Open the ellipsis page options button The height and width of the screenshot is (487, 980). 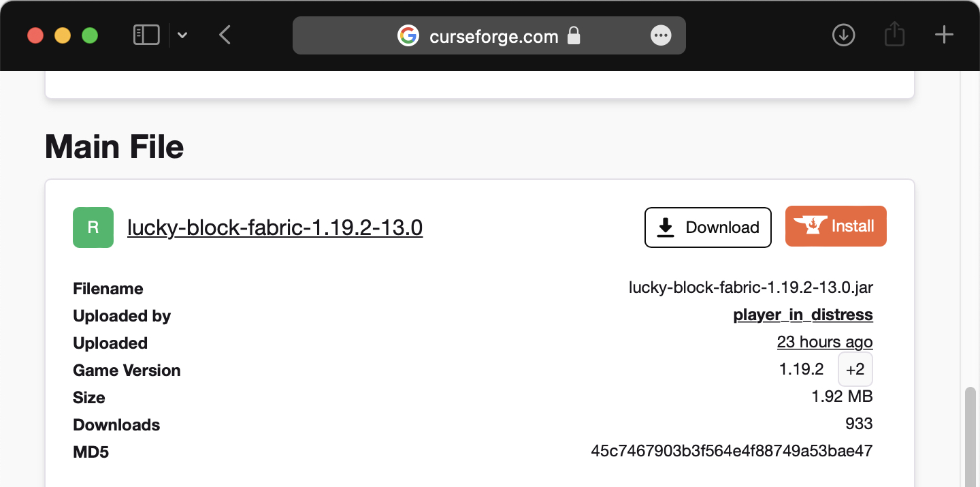coord(661,35)
